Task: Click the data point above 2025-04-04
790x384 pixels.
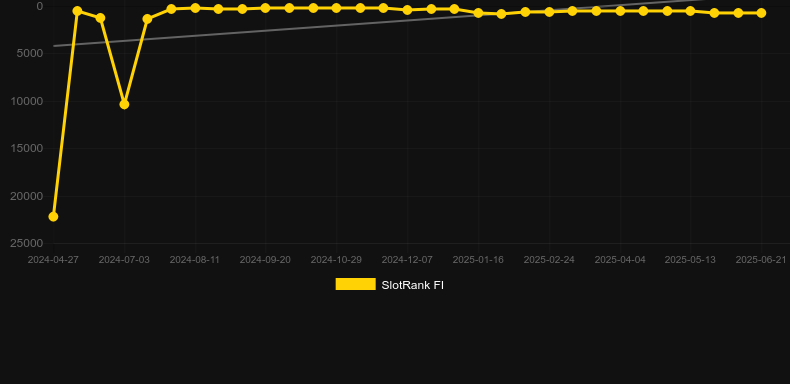Action: point(620,11)
